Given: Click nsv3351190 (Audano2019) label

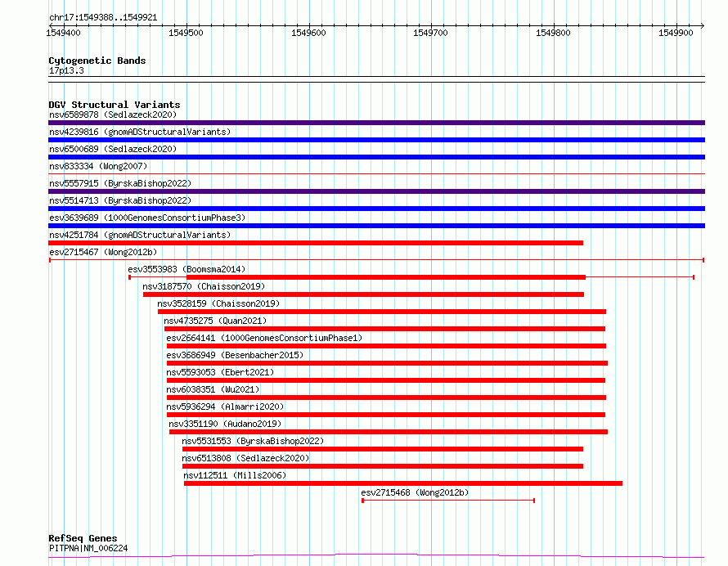Looking at the screenshot, I should 225,424.
